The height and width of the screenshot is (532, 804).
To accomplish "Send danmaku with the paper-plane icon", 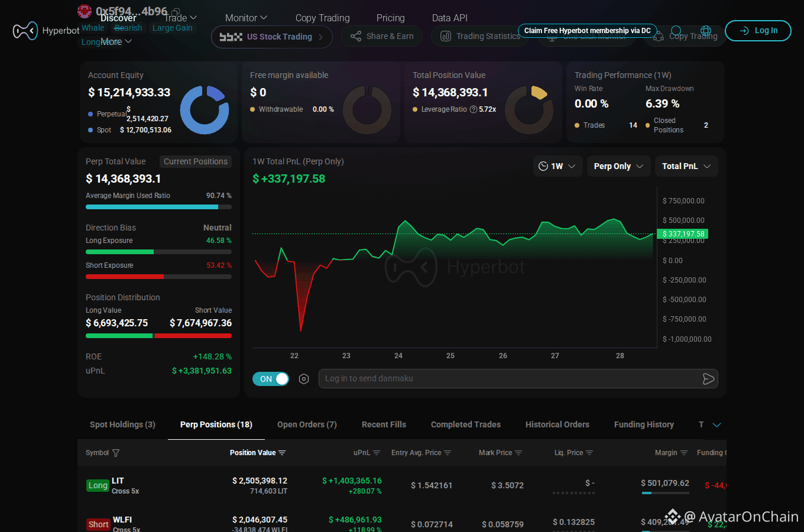I will tap(708, 379).
